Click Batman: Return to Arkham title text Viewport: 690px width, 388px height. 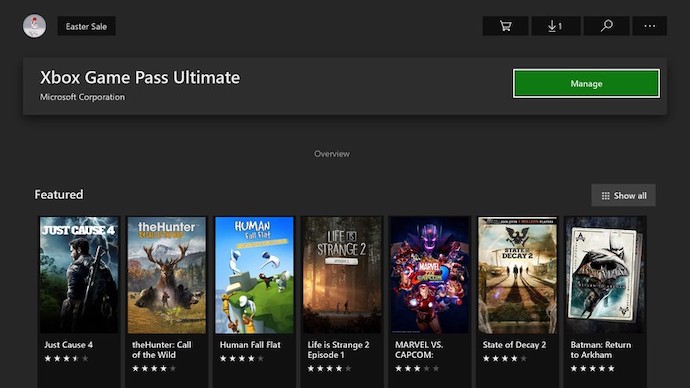[x=601, y=350]
